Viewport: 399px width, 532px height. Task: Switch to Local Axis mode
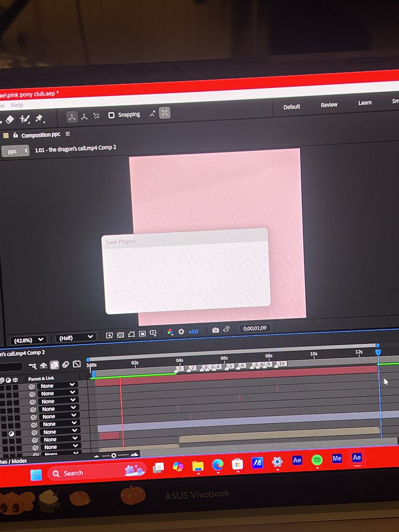[72, 117]
